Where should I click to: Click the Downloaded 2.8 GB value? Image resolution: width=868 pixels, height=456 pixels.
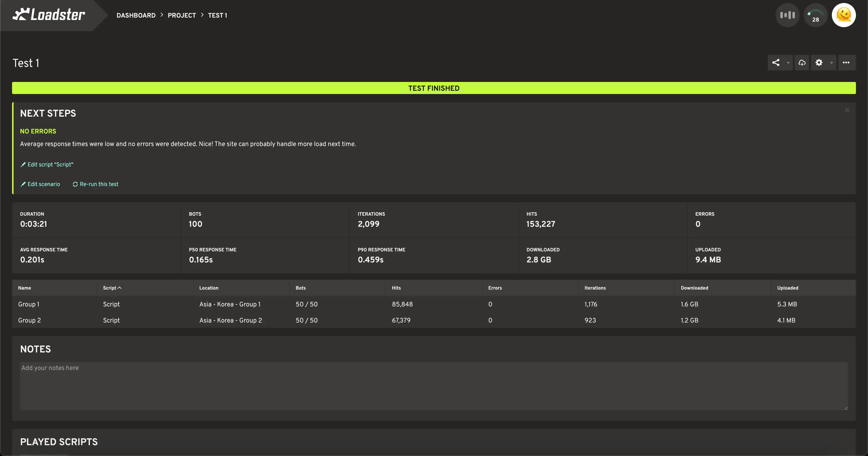538,260
